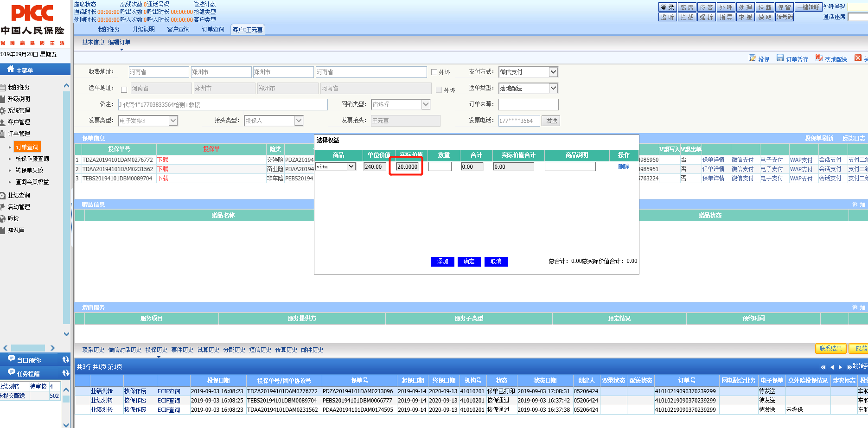Open 系统管理 via its gear icon
Screen dimensions: 868x428
coord(2,111)
